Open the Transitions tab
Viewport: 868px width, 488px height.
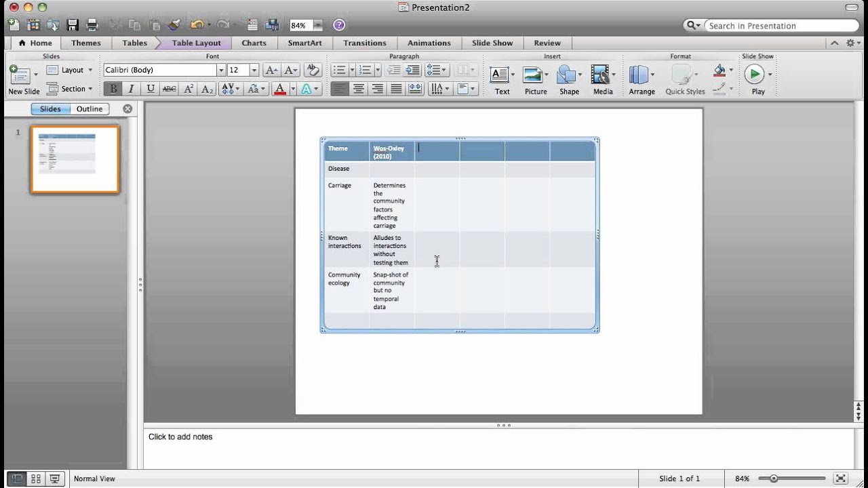coord(365,43)
